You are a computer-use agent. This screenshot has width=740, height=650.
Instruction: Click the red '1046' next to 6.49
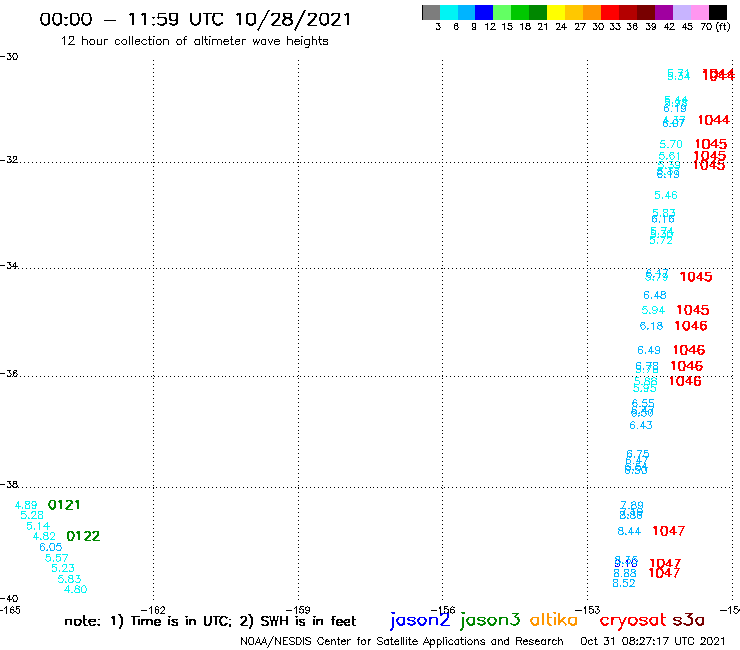coord(689,350)
